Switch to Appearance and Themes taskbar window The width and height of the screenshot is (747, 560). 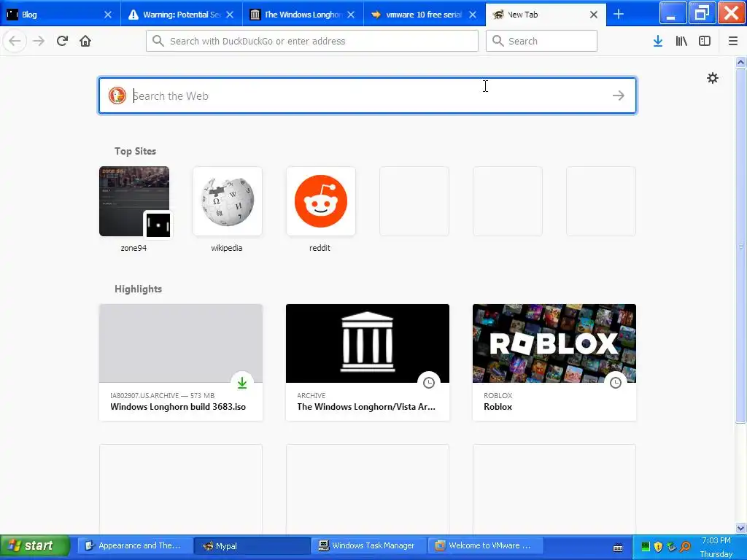[x=134, y=545]
